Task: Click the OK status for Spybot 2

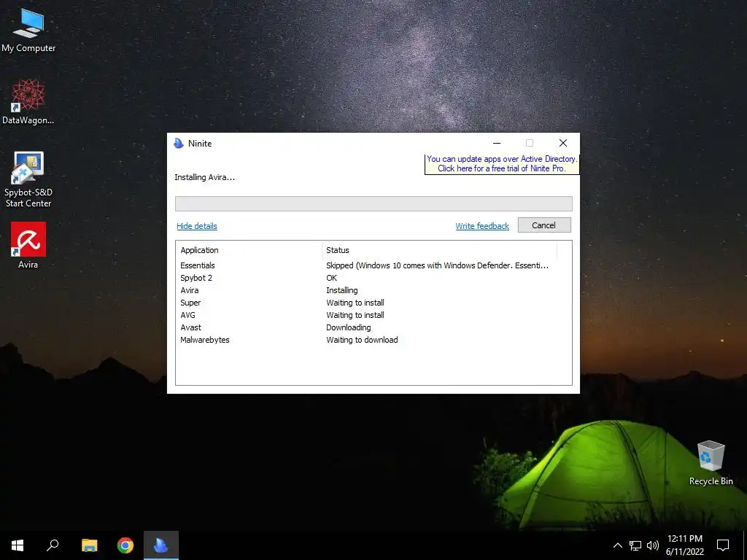Action: tap(332, 278)
